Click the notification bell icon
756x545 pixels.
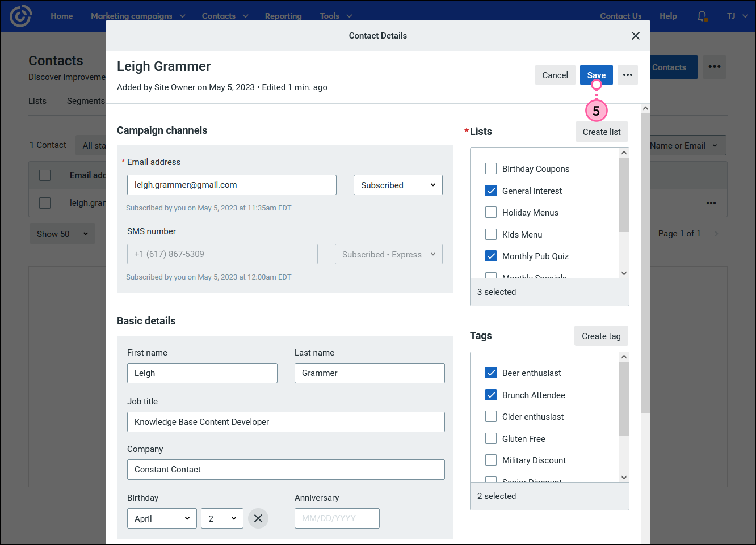pyautogui.click(x=702, y=16)
